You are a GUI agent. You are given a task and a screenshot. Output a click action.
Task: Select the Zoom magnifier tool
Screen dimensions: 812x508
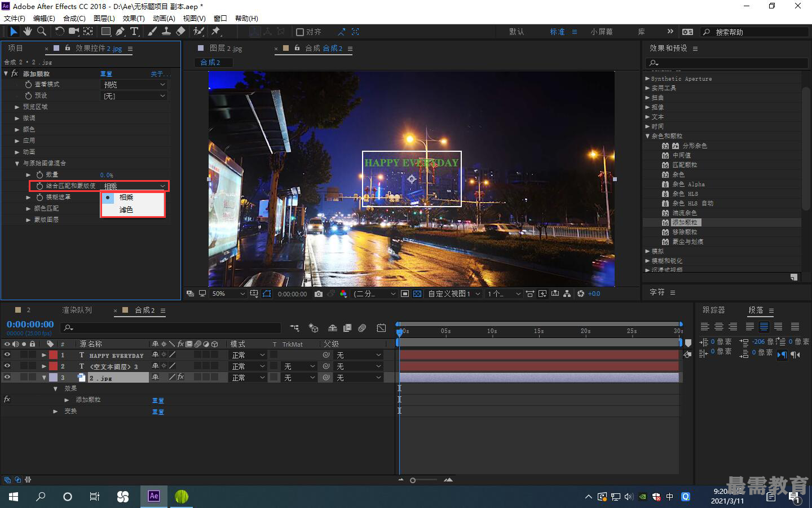tap(41, 32)
